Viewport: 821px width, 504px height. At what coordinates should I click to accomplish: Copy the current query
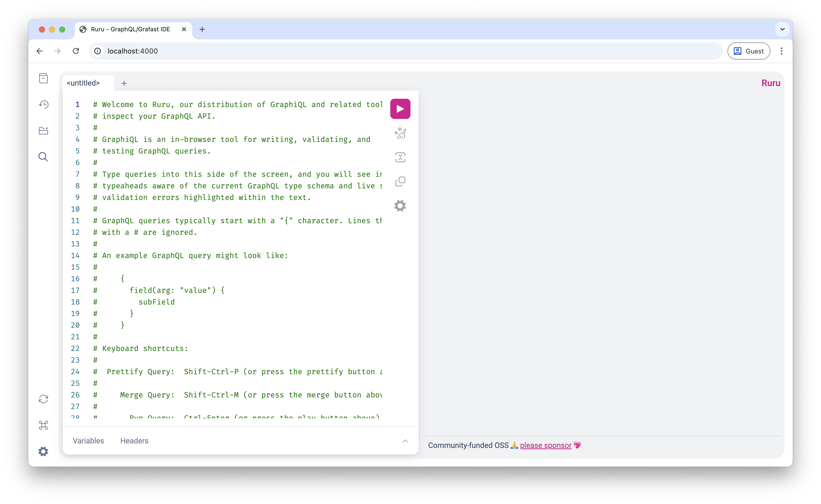pos(400,181)
